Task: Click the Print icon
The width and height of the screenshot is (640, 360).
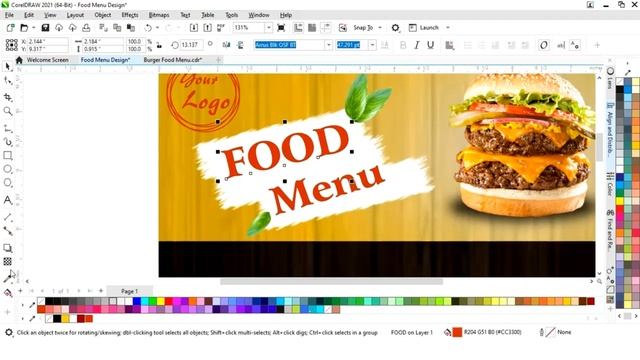Action: pyautogui.click(x=86, y=28)
